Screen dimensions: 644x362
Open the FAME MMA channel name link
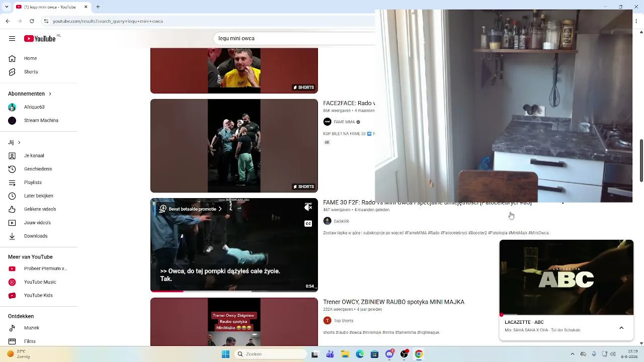pos(344,122)
